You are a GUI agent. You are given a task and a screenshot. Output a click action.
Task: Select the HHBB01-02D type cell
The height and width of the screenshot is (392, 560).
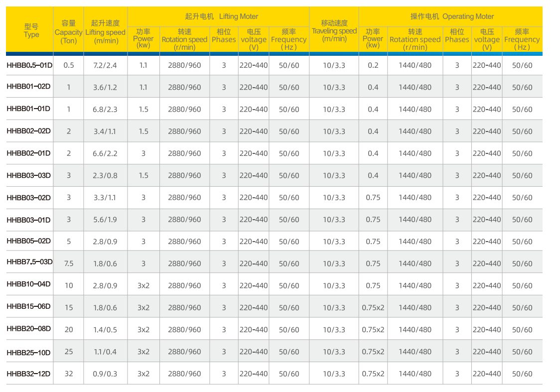(28, 86)
